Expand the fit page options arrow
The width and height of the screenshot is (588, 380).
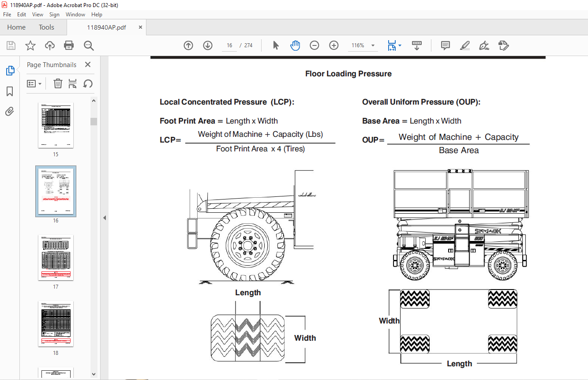[400, 45]
